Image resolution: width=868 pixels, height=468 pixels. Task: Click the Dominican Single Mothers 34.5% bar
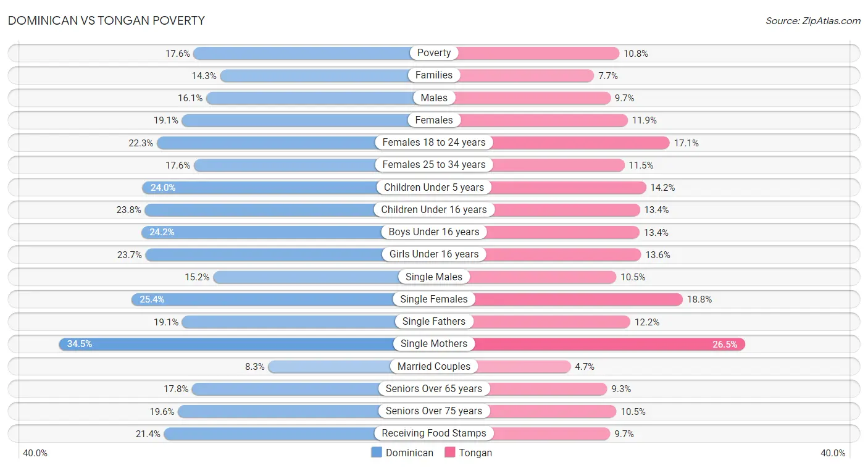(x=246, y=344)
